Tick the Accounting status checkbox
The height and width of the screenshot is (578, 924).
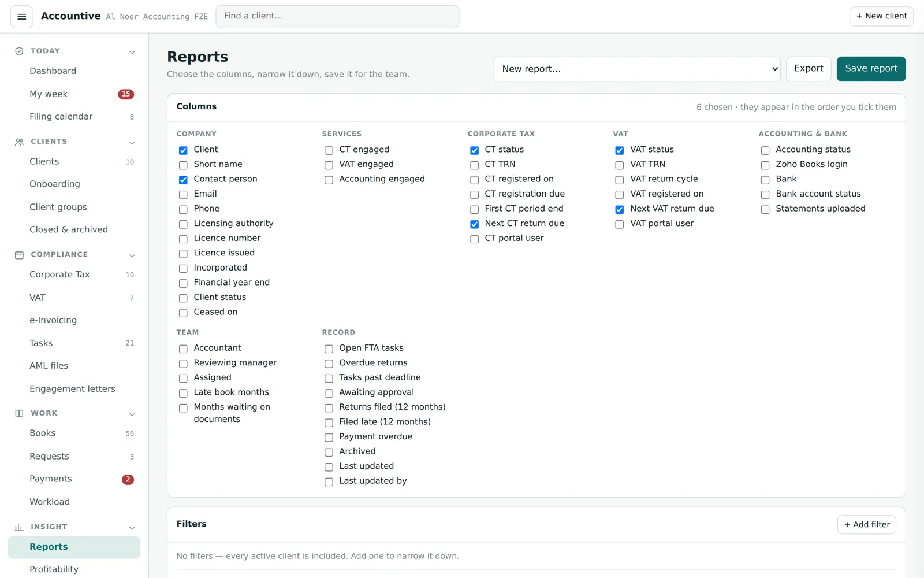(765, 150)
